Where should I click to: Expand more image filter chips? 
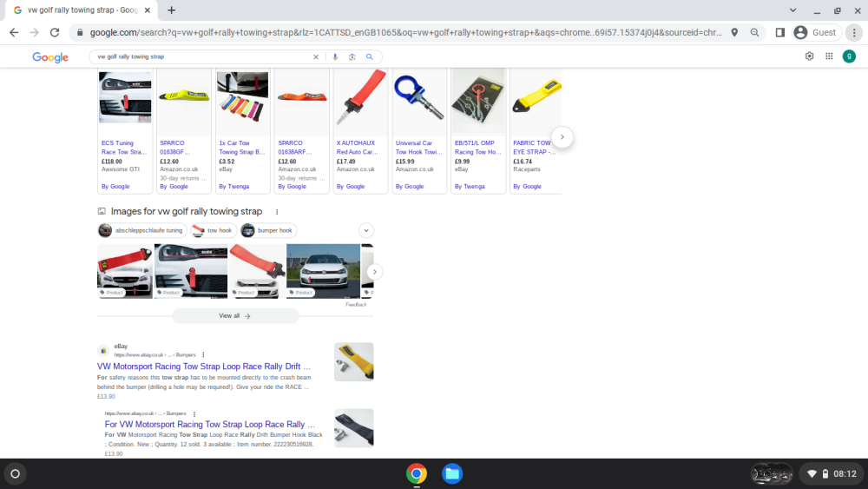click(x=366, y=230)
